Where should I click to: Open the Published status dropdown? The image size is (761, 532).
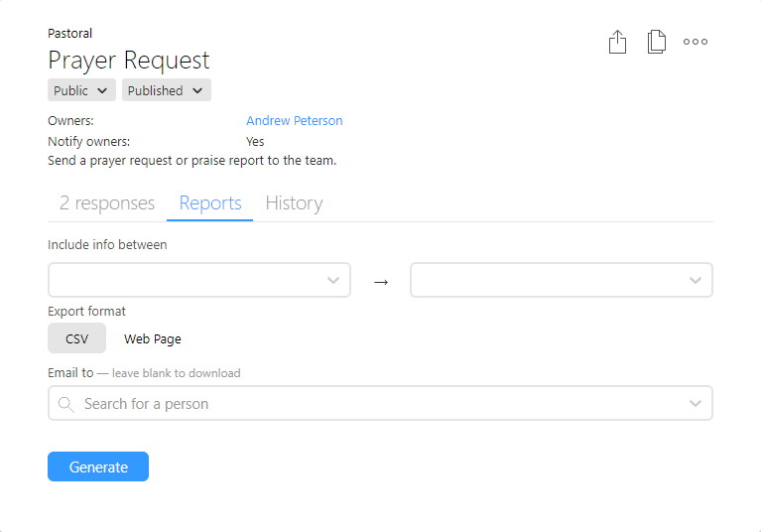point(166,90)
